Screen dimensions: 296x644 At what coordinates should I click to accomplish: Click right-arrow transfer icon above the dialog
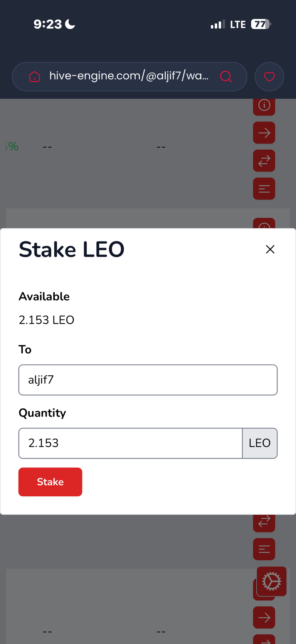[x=264, y=133]
